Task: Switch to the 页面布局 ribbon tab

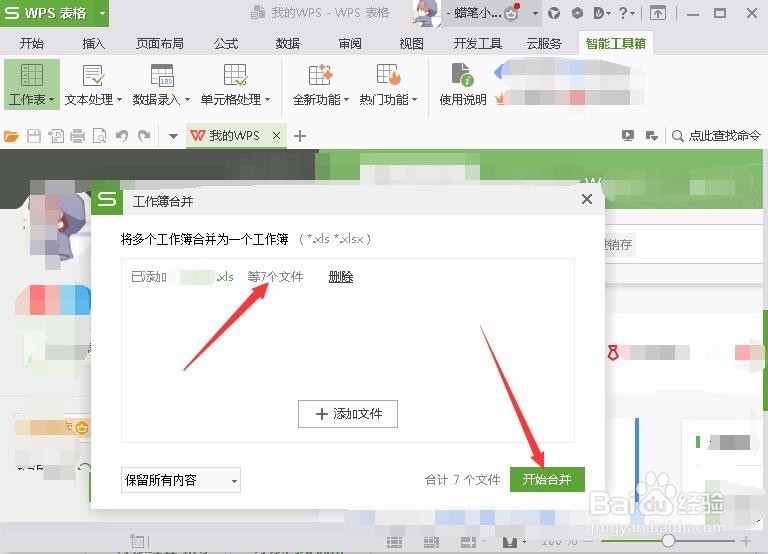Action: point(160,44)
